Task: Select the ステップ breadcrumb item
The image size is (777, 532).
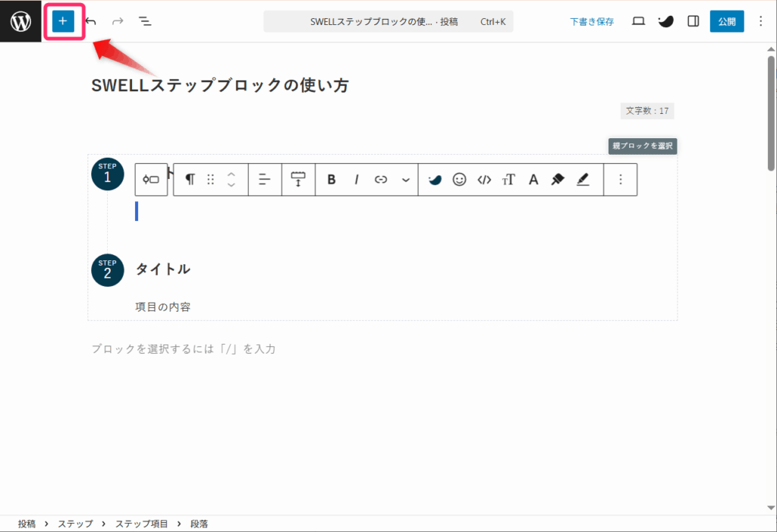Action: click(75, 524)
